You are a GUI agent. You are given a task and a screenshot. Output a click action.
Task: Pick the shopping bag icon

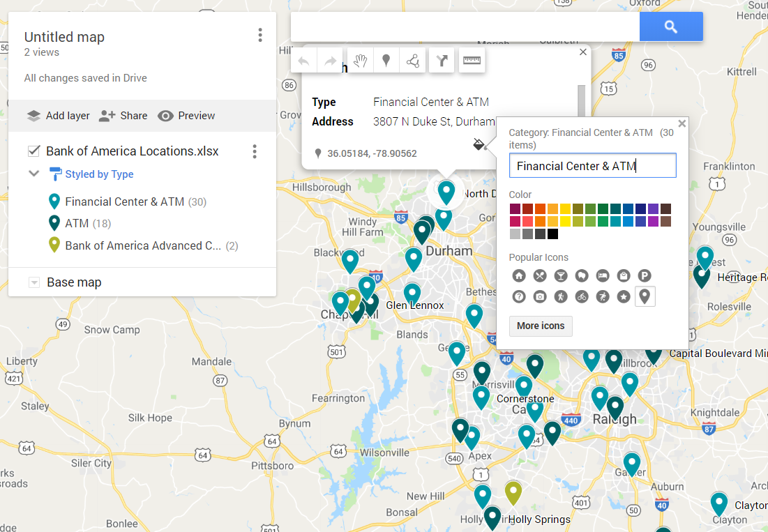coord(624,275)
